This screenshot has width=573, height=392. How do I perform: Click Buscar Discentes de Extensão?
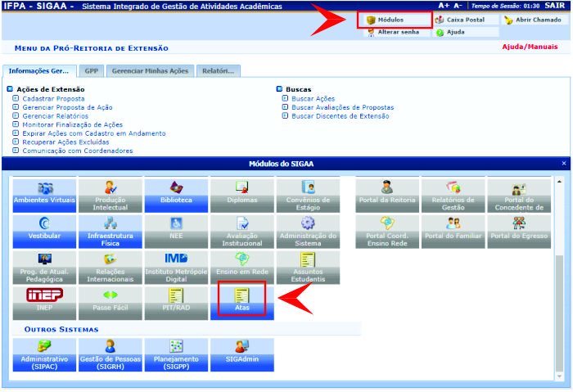coord(341,116)
